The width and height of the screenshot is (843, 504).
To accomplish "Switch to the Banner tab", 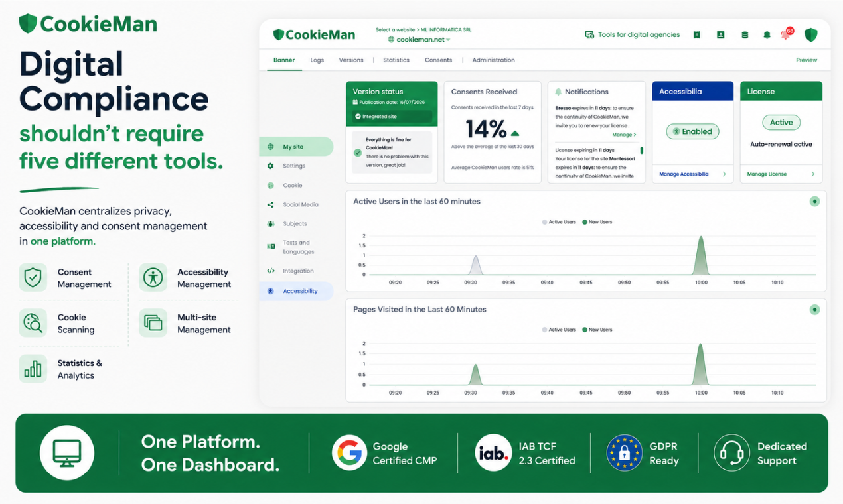I will tap(284, 60).
